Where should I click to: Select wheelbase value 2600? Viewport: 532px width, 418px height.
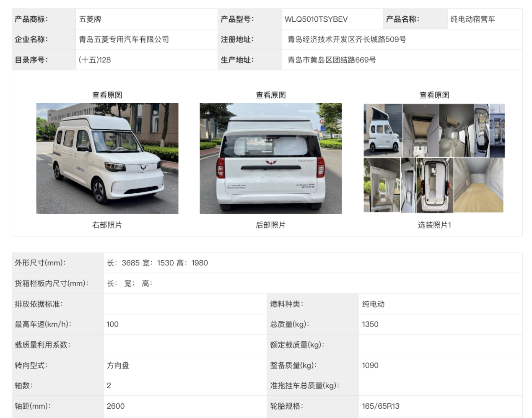click(x=116, y=406)
